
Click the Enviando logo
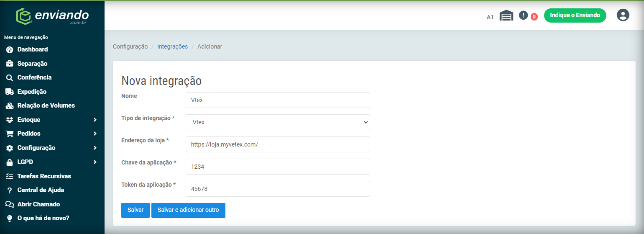click(x=52, y=17)
